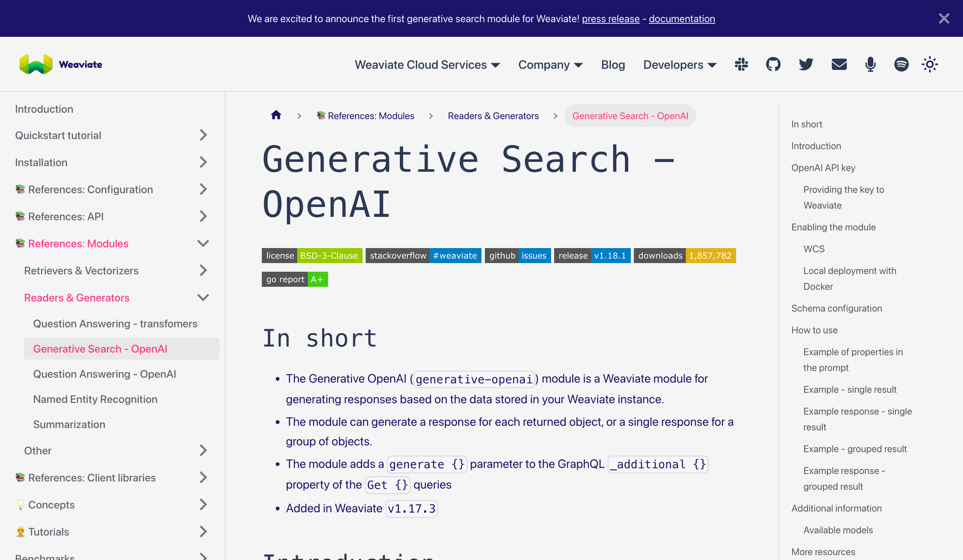This screenshot has height=560, width=963.
Task: Open Question Answering - transfomers page
Action: click(115, 324)
